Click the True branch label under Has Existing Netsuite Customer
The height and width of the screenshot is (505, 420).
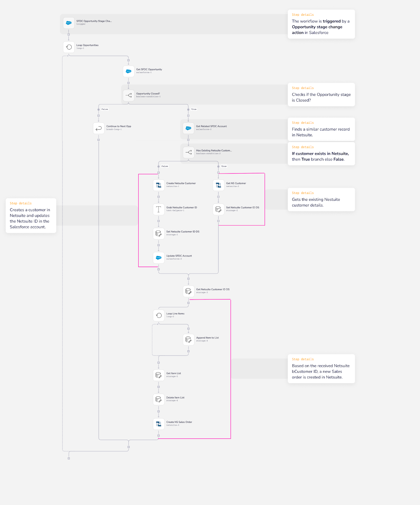(224, 166)
